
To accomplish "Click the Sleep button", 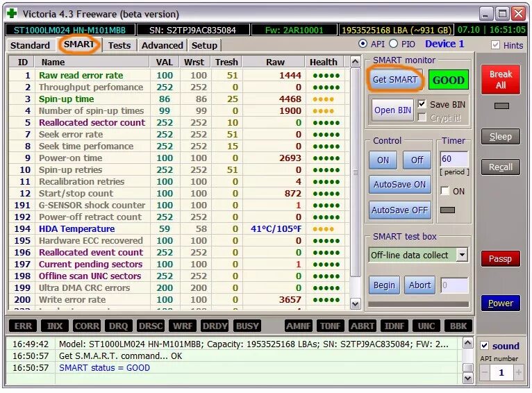I will 501,137.
